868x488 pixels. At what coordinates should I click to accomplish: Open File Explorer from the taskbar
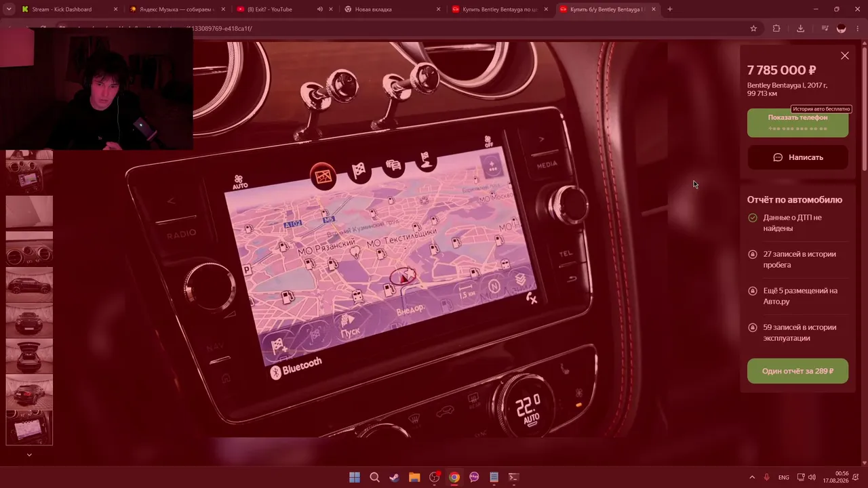(414, 477)
